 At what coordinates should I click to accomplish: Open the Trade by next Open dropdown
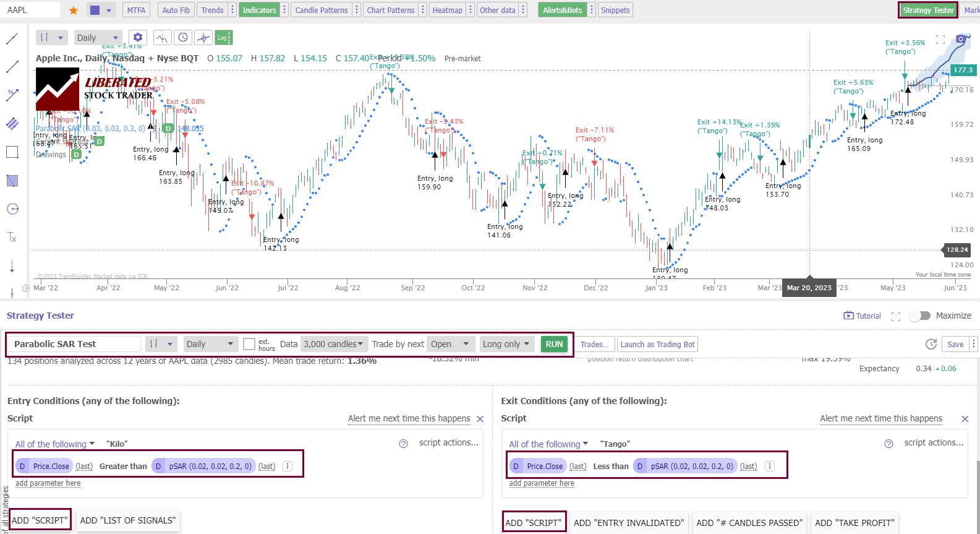[x=451, y=344]
